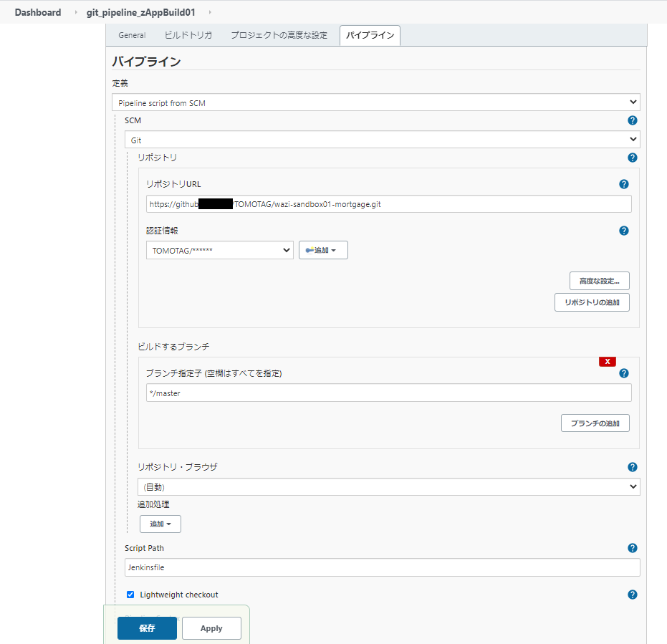
Task: Switch to the ビルドトリガ tab
Action: [188, 35]
